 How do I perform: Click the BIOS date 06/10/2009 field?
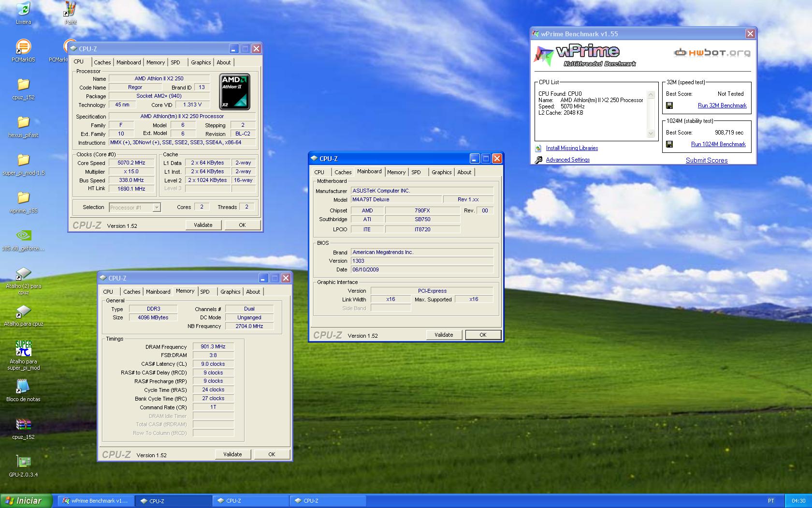[422, 269]
